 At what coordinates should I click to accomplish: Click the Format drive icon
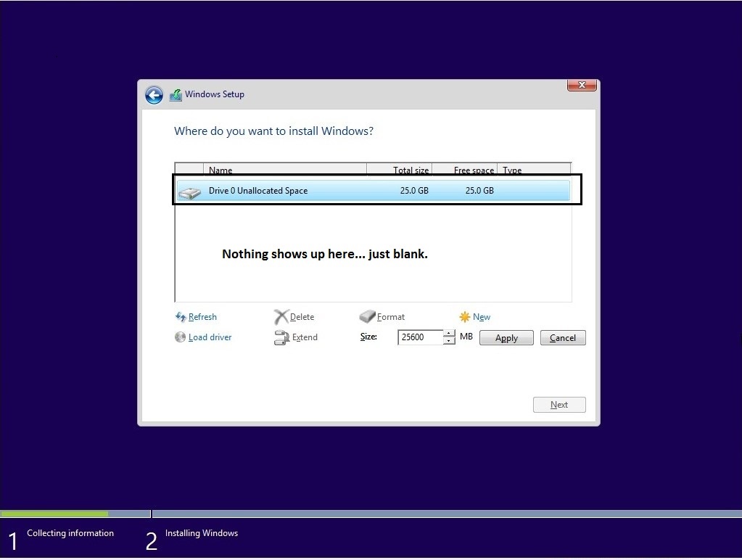(367, 316)
